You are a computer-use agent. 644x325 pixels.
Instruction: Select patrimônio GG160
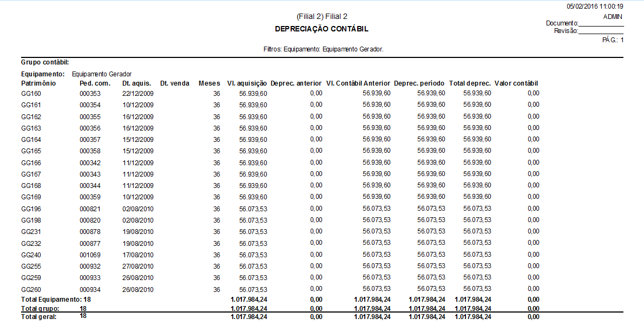click(x=31, y=94)
